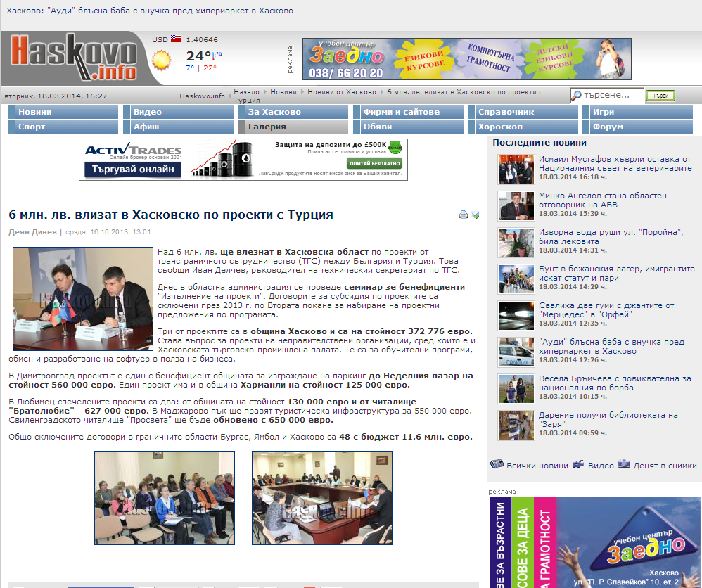Click the sunny weather icon

tap(162, 60)
